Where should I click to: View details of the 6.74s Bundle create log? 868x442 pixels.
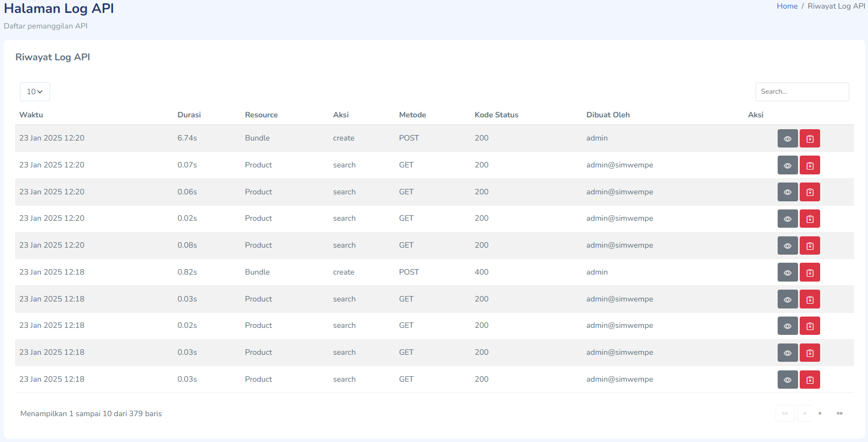pyautogui.click(x=787, y=138)
